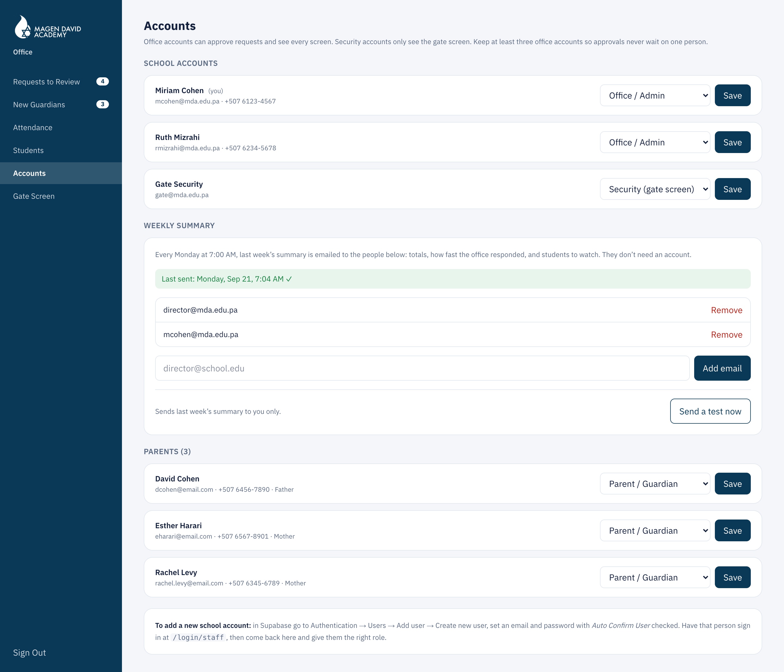Click David Cohen's contact details line

(x=224, y=489)
